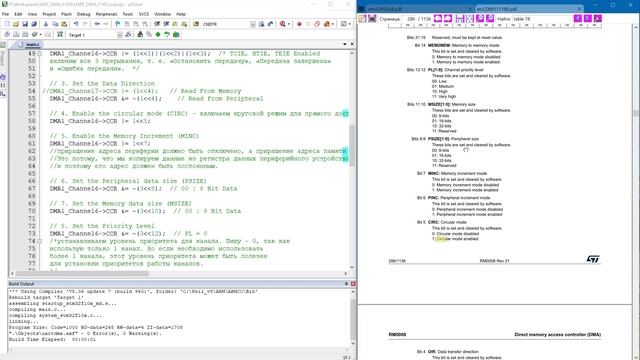
Task: Go to next PDF page arrow
Action: point(448,18)
